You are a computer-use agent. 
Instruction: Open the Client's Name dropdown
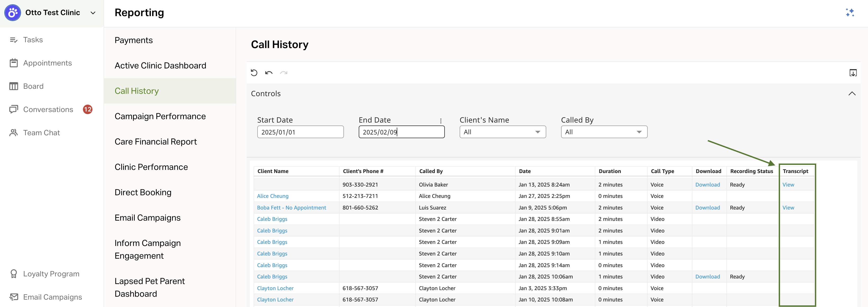502,132
